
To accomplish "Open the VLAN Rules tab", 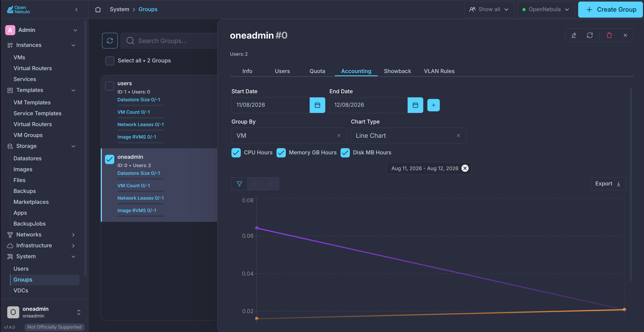I will [439, 71].
